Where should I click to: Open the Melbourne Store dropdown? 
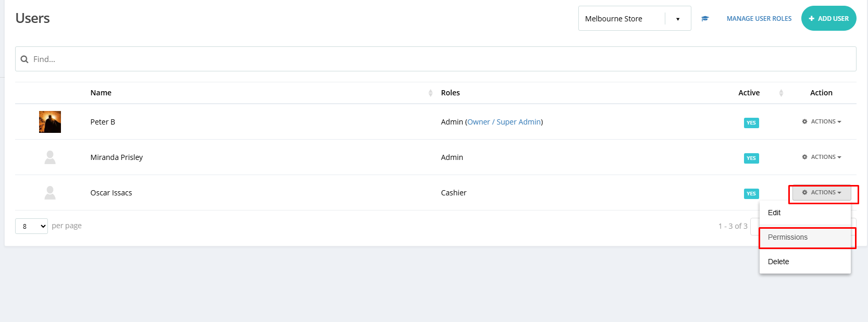[635, 18]
